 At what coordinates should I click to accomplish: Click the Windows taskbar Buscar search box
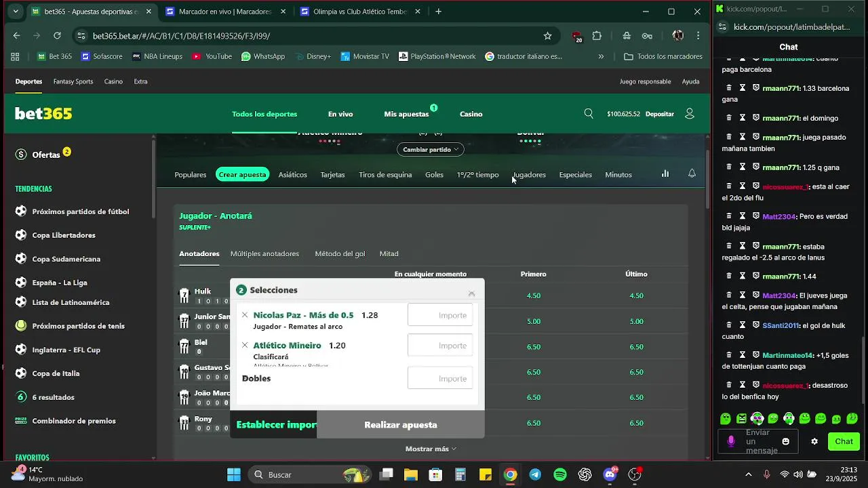[x=309, y=474]
